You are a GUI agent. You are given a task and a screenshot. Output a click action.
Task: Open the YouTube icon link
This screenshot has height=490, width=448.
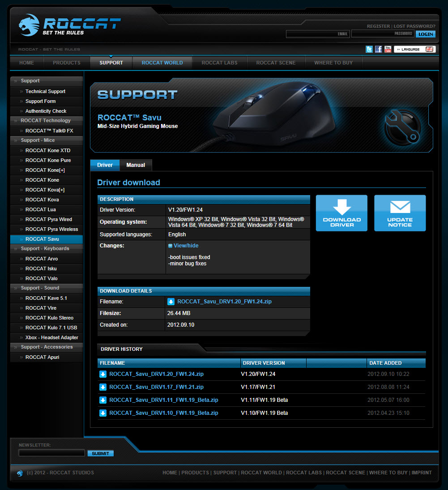[388, 49]
